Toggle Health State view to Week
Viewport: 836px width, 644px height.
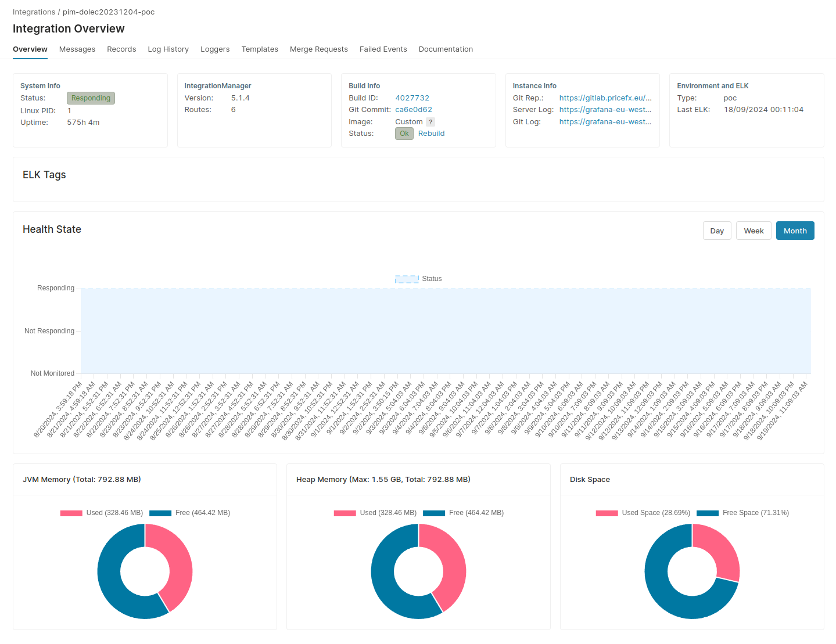click(753, 231)
